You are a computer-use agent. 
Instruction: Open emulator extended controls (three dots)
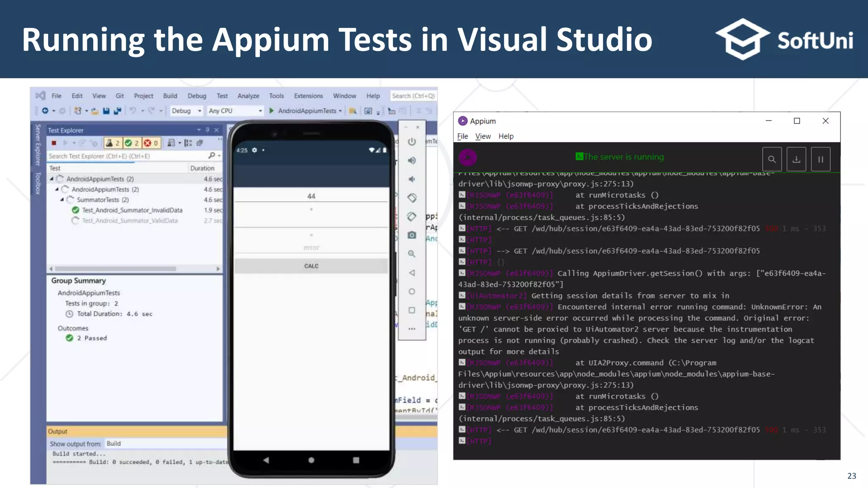pos(412,329)
